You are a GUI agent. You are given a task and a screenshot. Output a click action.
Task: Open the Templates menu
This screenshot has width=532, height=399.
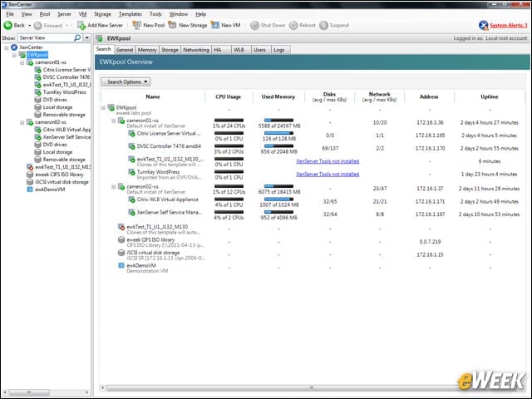pos(130,14)
